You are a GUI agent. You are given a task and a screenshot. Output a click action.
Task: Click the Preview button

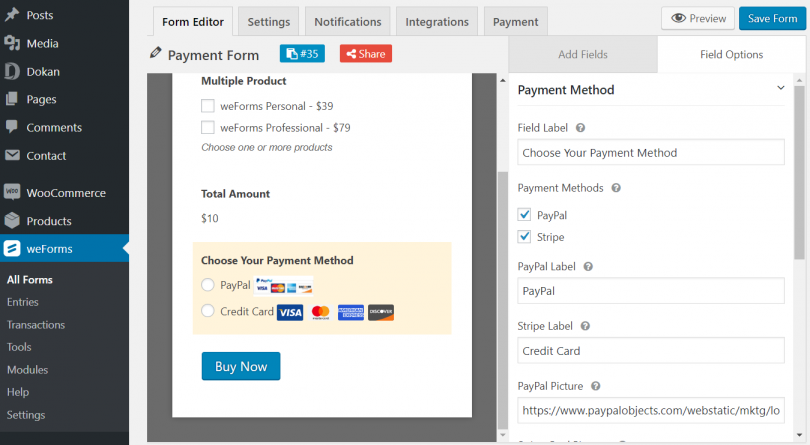tap(698, 19)
